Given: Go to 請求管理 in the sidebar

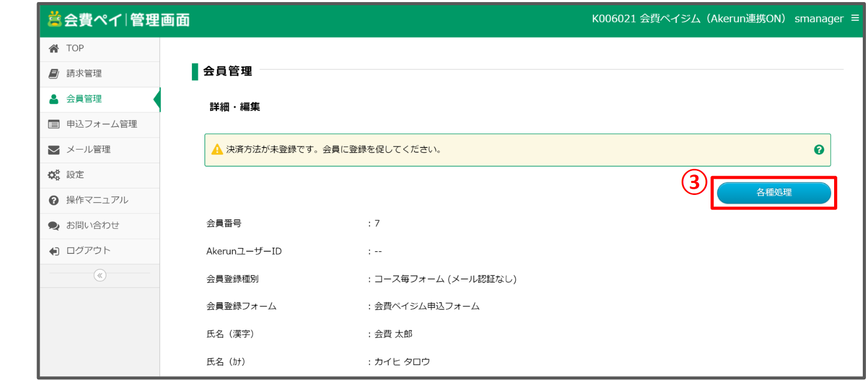Looking at the screenshot, I should tap(84, 73).
